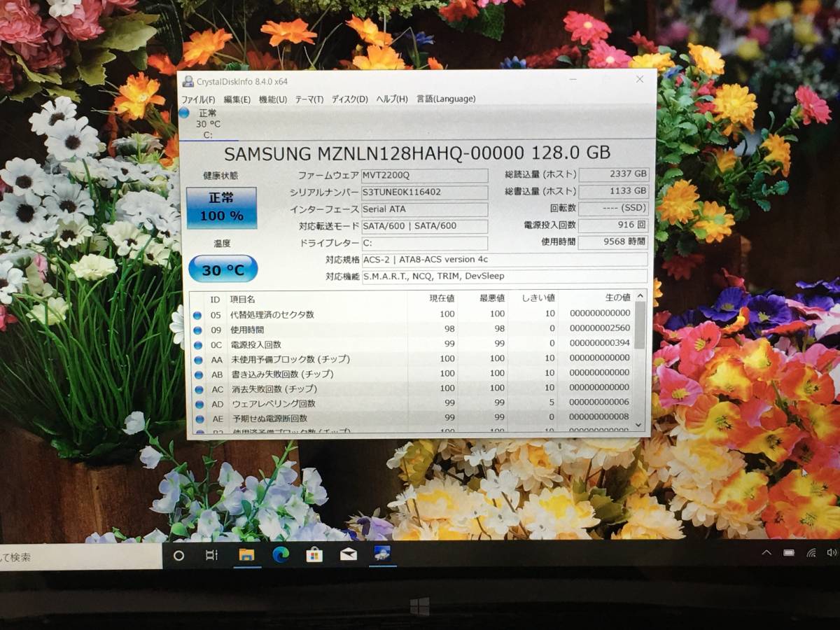
Task: Click the 30°C temperature button
Action: 223,268
